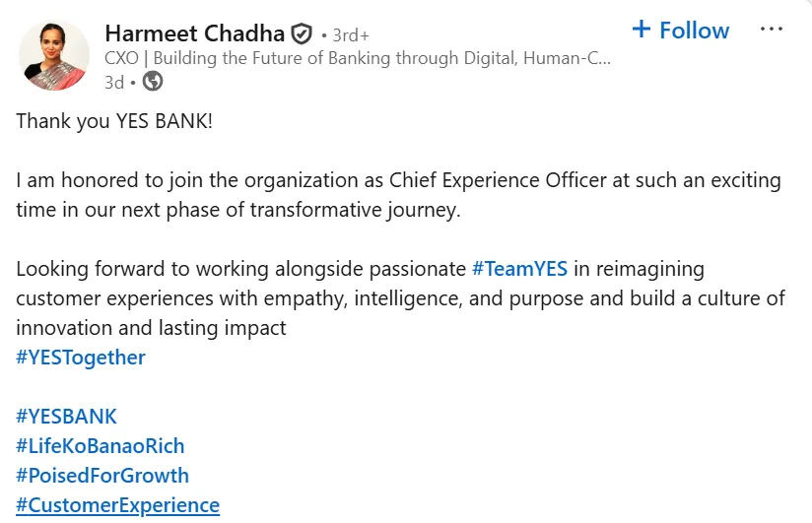Open the #YESTogether hashtag

(81, 358)
